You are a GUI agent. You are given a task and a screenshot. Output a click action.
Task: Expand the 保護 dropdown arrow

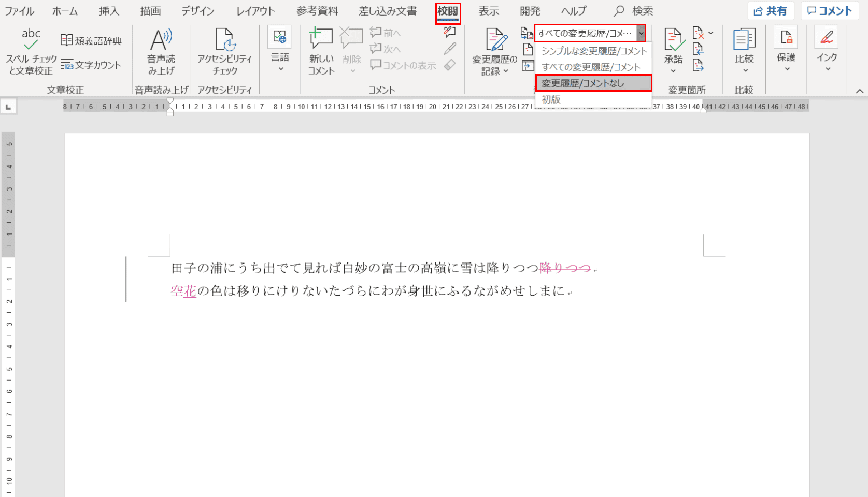click(787, 69)
